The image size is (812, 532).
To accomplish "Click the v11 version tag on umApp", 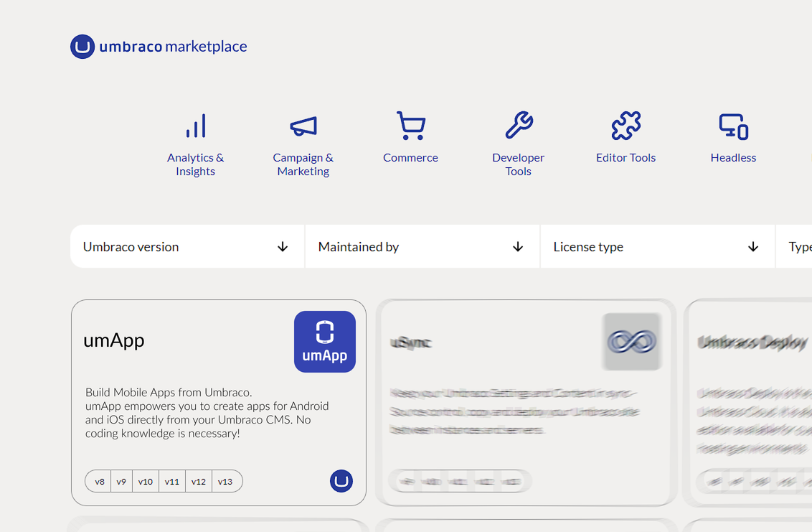I will pos(172,482).
